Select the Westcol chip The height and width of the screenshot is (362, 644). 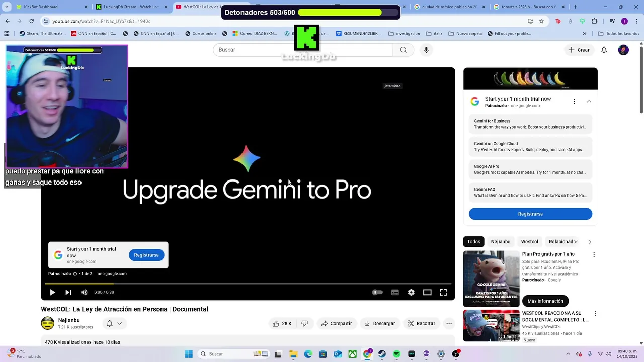point(529,242)
